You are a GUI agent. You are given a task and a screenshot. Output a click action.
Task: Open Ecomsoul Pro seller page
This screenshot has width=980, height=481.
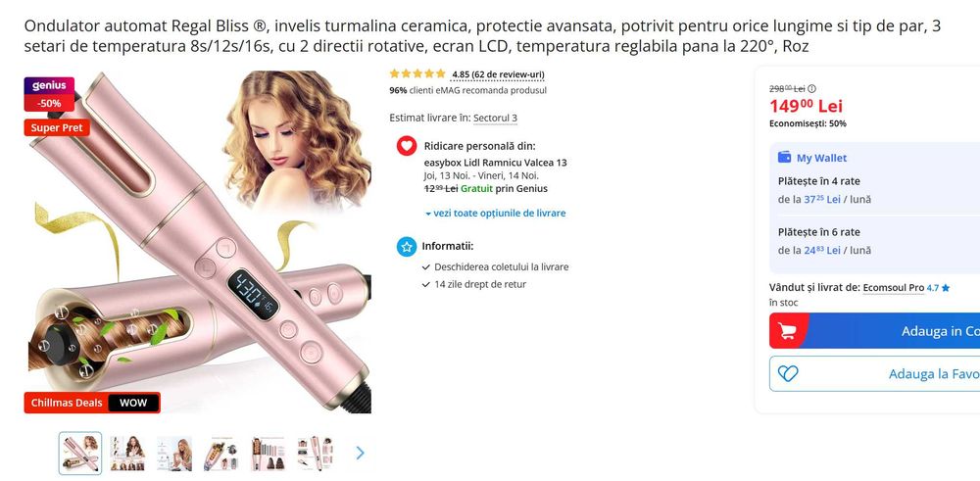coord(893,288)
